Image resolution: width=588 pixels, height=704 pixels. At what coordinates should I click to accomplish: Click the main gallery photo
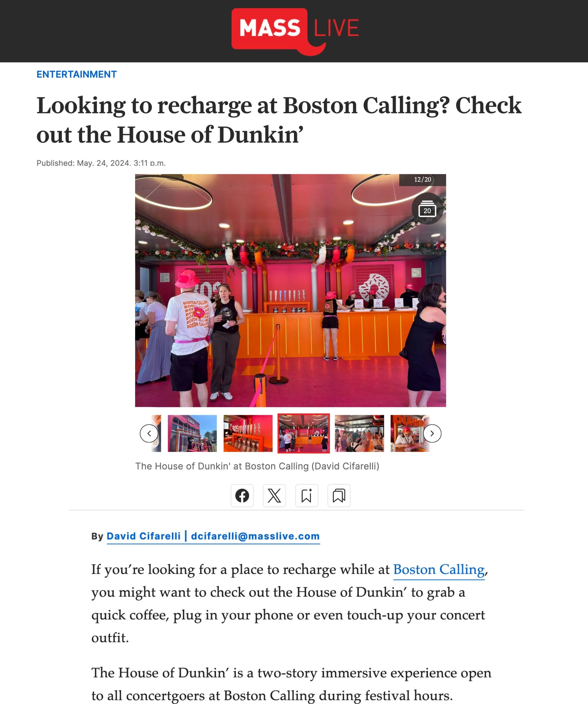tap(290, 290)
